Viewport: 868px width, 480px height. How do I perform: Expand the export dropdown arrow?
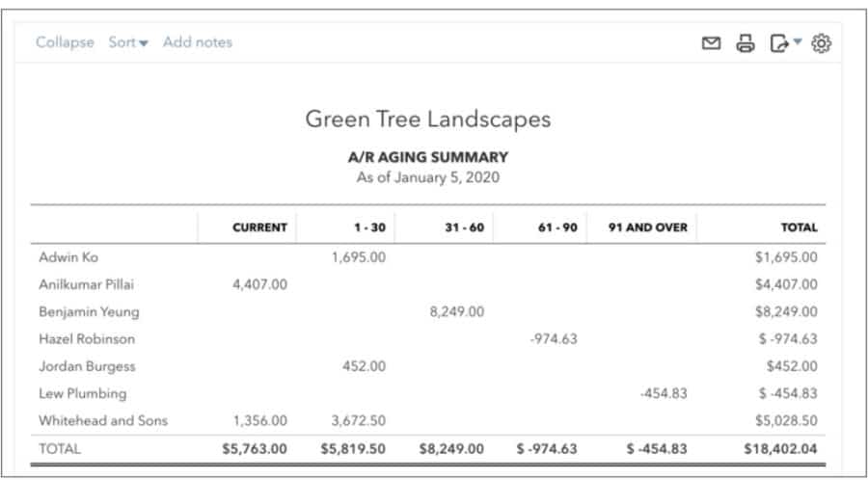tap(798, 43)
